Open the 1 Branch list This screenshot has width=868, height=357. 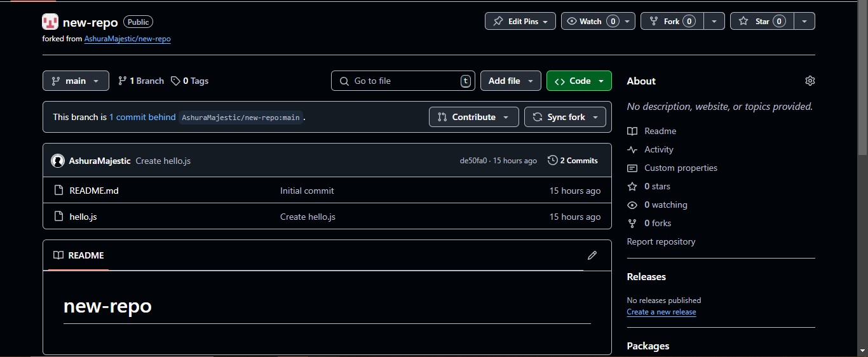click(141, 81)
